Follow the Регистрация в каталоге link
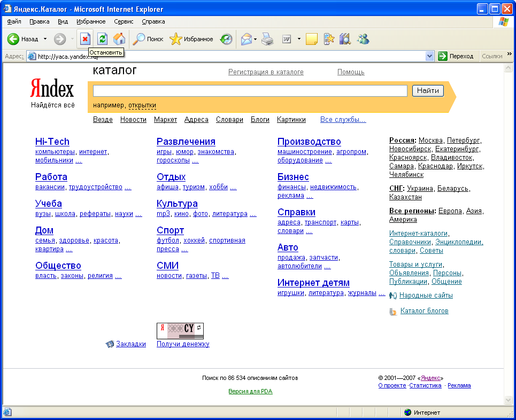Screen dimensions: 516x420 pos(266,72)
